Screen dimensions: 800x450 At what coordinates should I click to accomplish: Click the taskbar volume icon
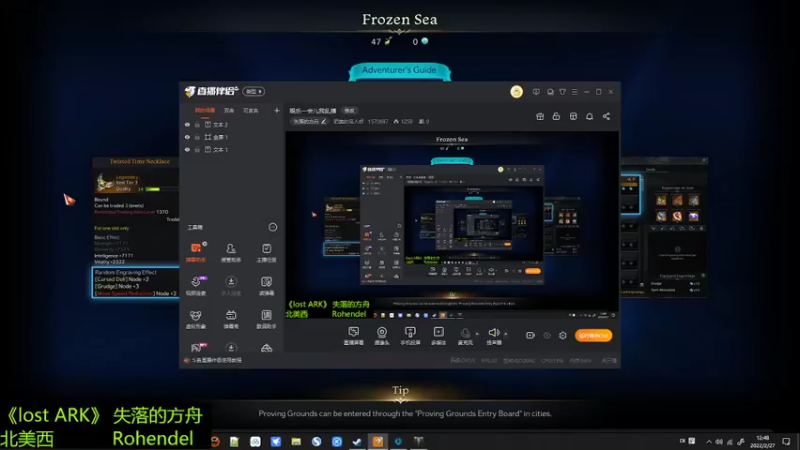719,441
